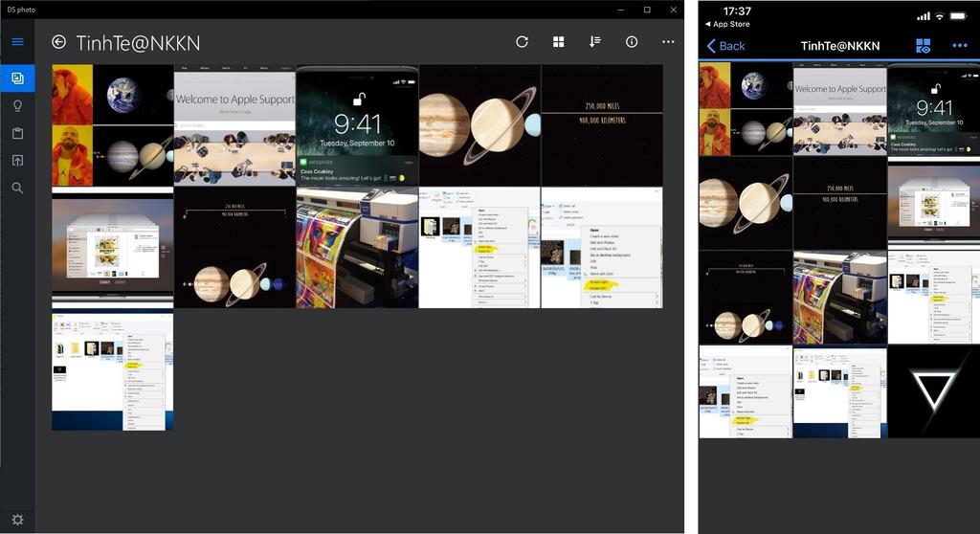980x534 pixels.
Task: Open the upload icon in left sidebar
Action: coord(17,161)
